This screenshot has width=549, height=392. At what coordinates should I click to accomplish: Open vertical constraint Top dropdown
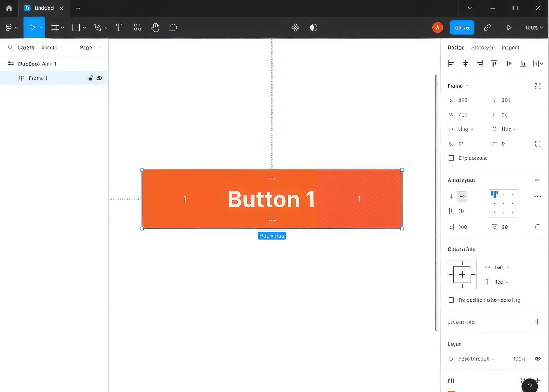[x=501, y=282]
